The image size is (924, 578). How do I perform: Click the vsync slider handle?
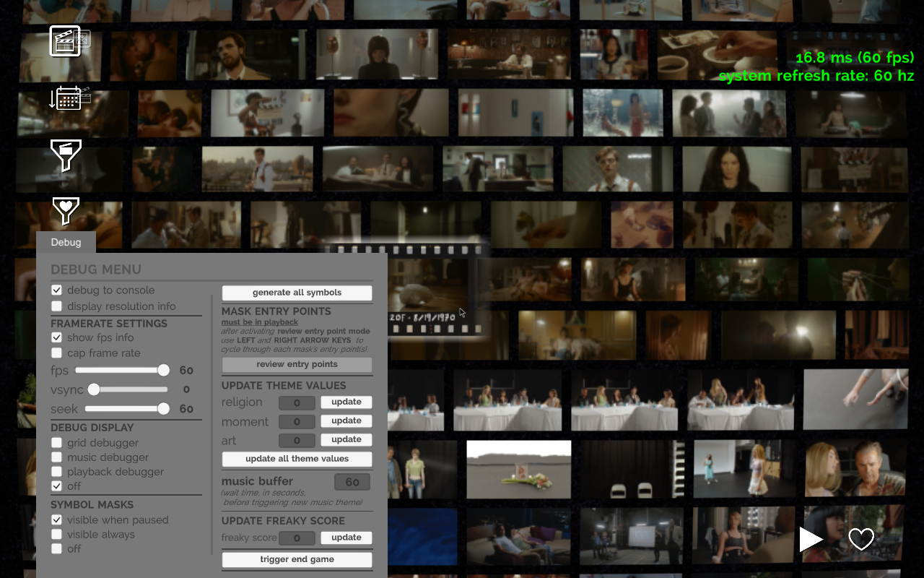94,389
